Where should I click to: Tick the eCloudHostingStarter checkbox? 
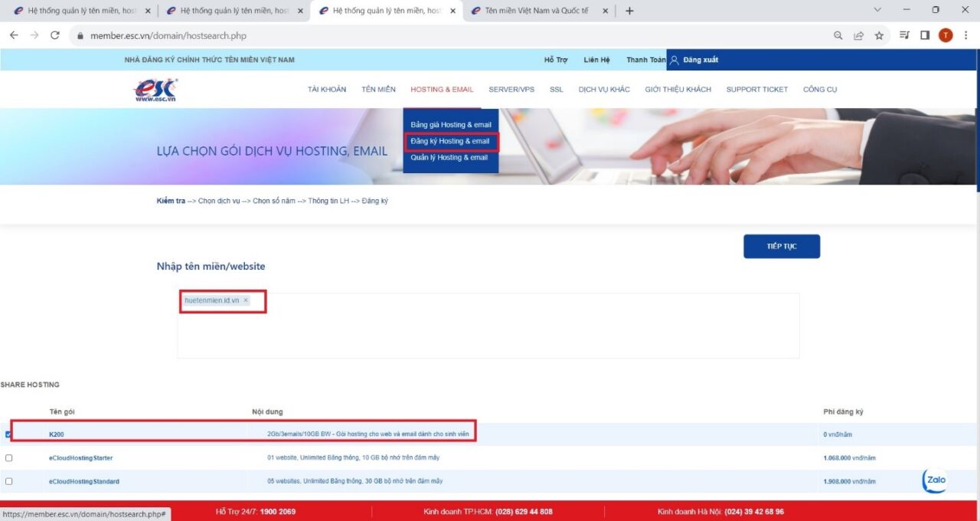click(8, 458)
